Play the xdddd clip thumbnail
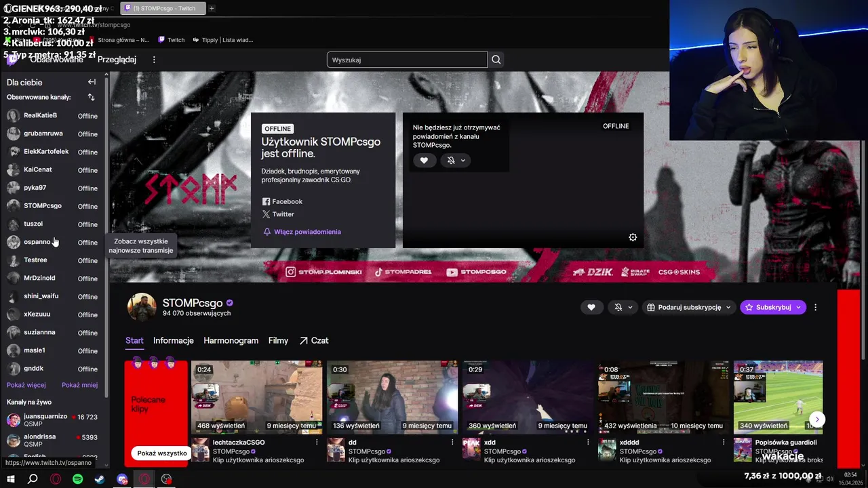Viewport: 868px width, 488px height. pyautogui.click(x=663, y=397)
